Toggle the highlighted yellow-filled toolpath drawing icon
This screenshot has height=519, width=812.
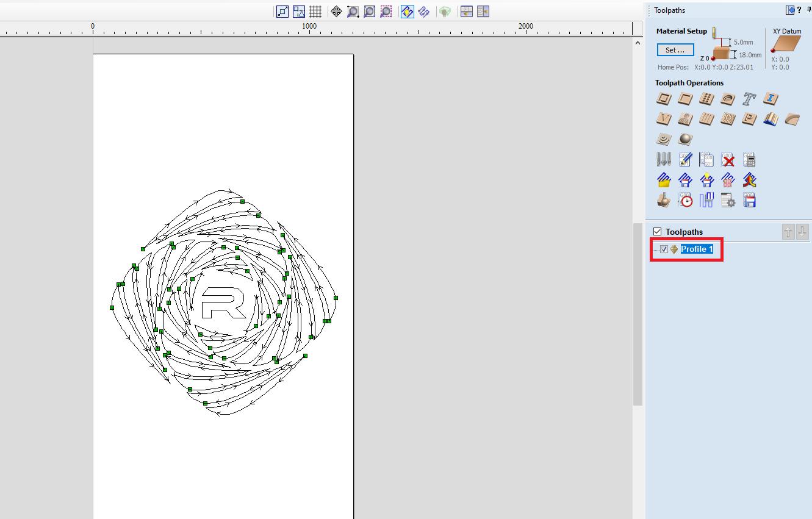pos(408,12)
